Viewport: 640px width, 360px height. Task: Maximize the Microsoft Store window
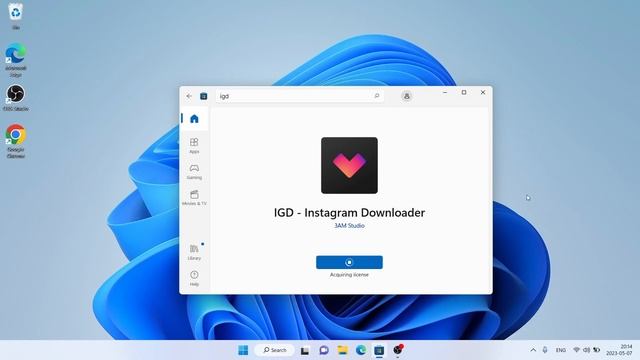click(464, 93)
